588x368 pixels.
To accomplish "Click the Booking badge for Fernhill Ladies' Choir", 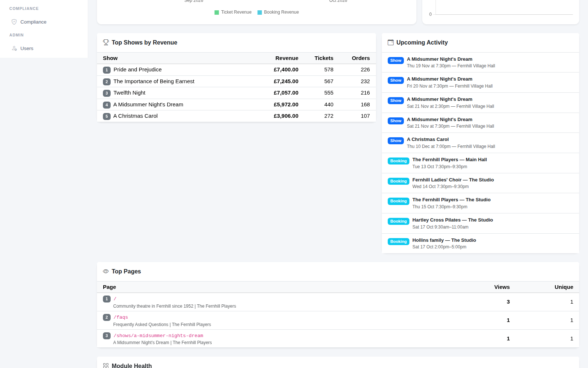I will pos(398,181).
